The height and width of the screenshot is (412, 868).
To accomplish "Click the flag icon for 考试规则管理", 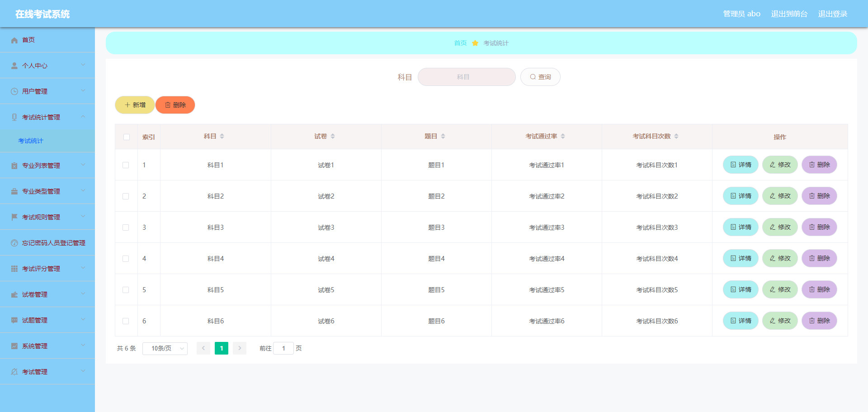I will tap(14, 218).
